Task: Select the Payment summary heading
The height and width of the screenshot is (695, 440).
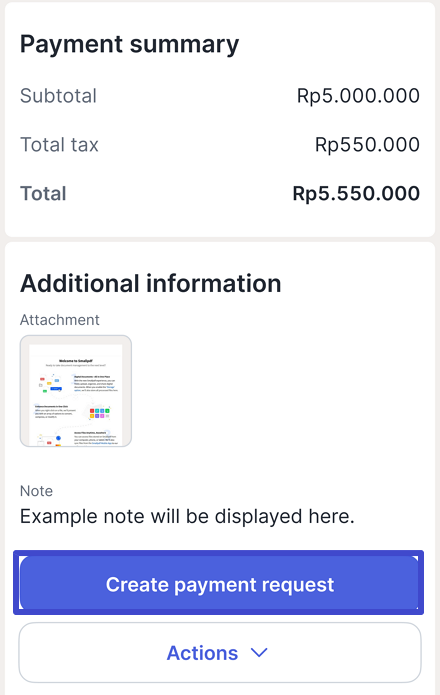Action: point(129,44)
